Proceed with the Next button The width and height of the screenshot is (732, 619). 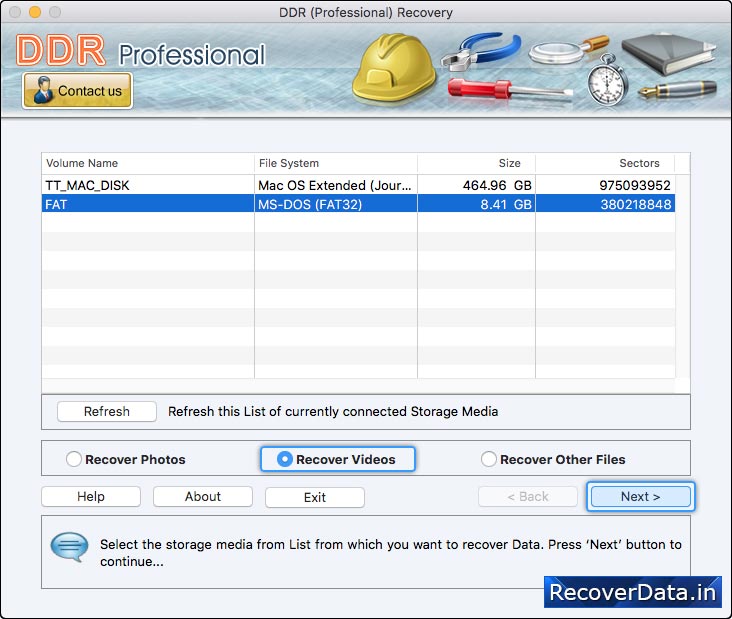640,496
